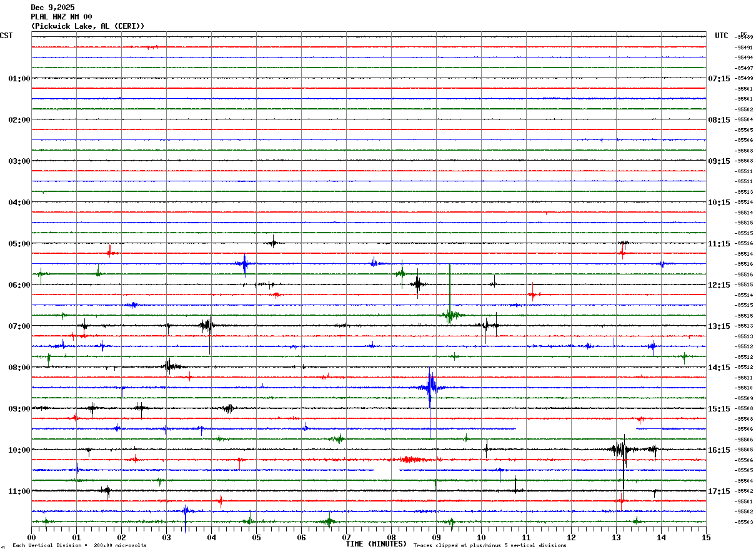756x554 pixels.
Task: Select the 11:00 CST row label
Action: pyautogui.click(x=19, y=491)
